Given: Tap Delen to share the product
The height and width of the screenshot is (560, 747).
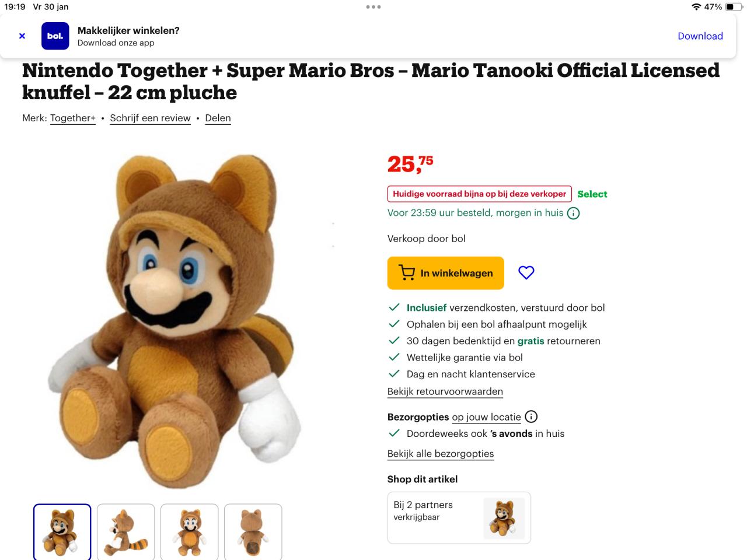Looking at the screenshot, I should [218, 118].
